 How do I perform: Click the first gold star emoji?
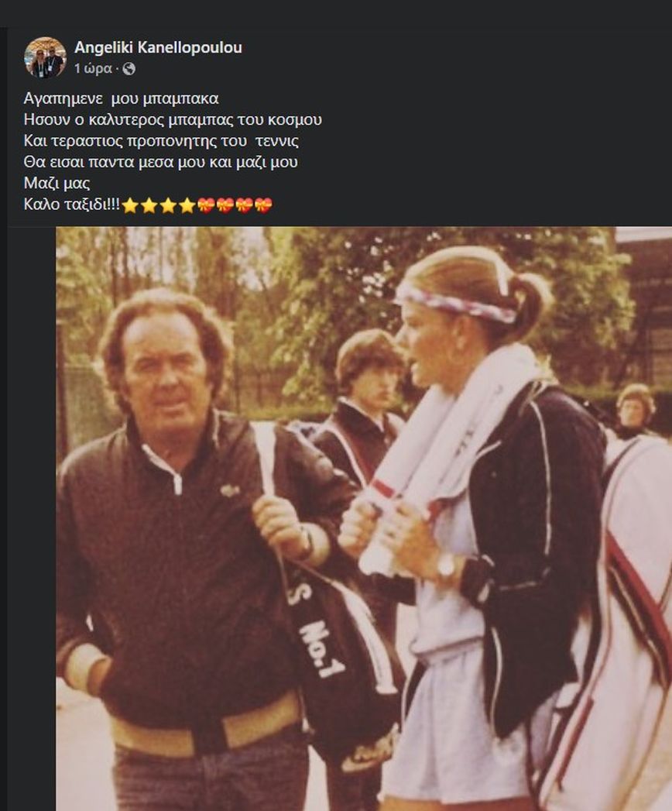pos(130,205)
